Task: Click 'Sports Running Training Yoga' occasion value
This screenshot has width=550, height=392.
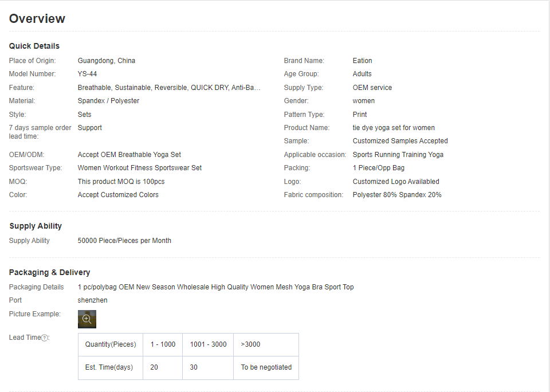Action: [398, 154]
